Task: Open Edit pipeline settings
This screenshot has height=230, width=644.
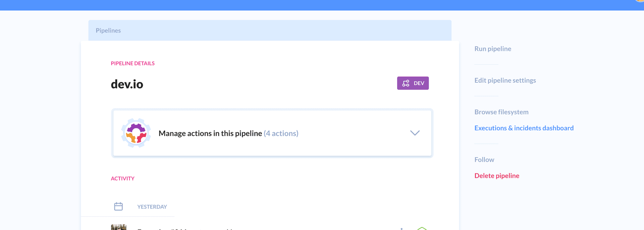Action: (x=505, y=80)
